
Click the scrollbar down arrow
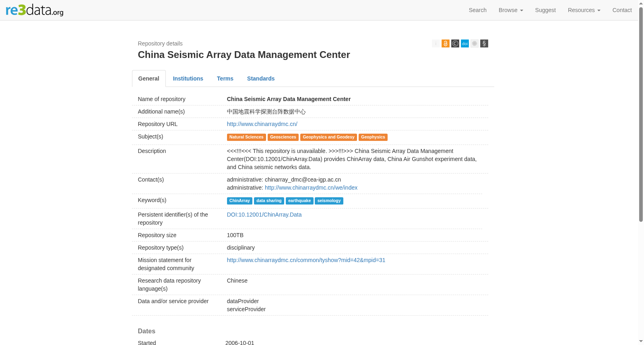point(641,341)
